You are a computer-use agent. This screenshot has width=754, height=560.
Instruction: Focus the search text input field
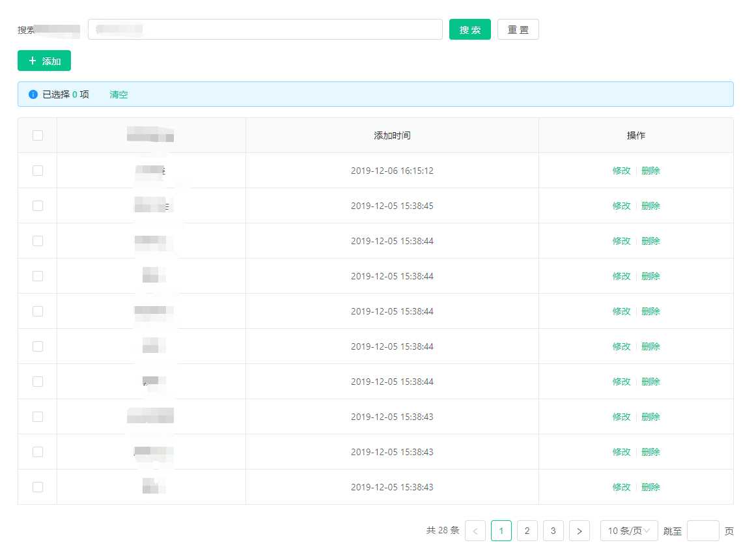click(x=265, y=29)
